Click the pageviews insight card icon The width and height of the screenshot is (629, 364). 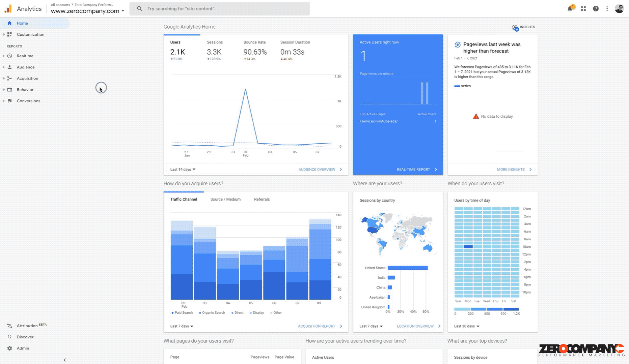click(458, 44)
